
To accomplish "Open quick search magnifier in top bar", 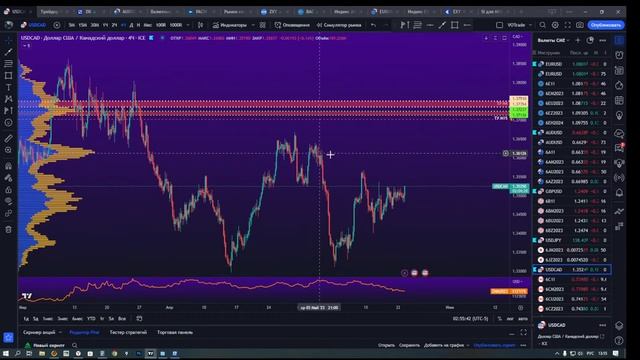I will coord(542,25).
